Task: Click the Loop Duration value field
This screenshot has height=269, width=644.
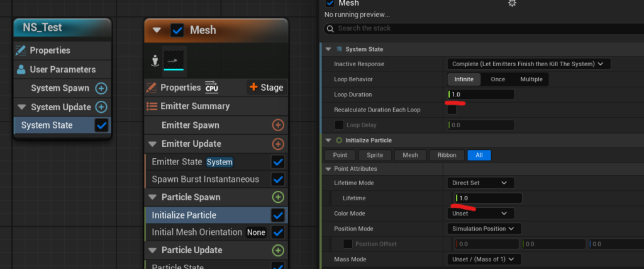Action: pos(481,94)
